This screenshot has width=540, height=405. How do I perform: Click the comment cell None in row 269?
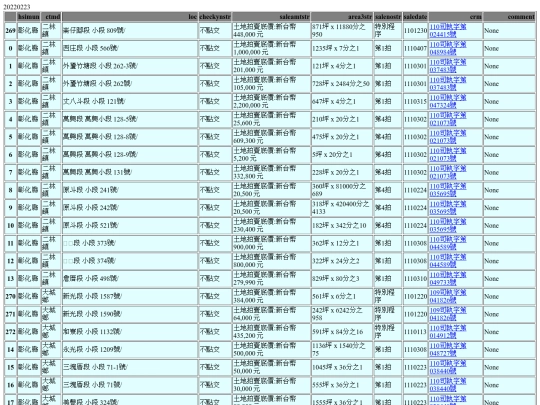tap(510, 31)
